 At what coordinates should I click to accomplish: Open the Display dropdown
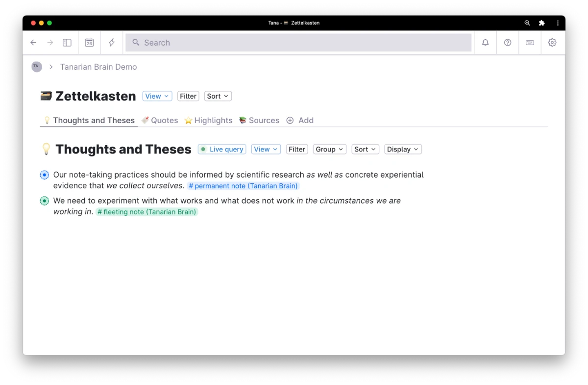(x=403, y=149)
